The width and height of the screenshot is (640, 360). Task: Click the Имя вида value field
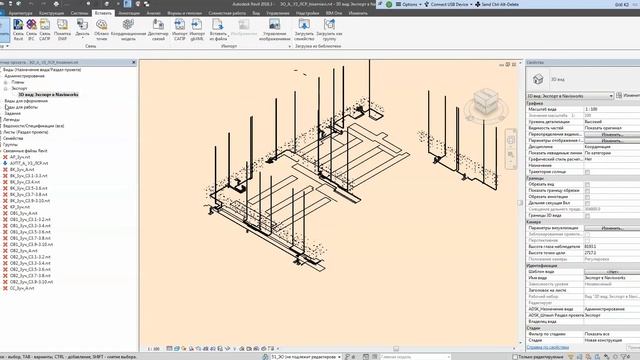click(612, 278)
